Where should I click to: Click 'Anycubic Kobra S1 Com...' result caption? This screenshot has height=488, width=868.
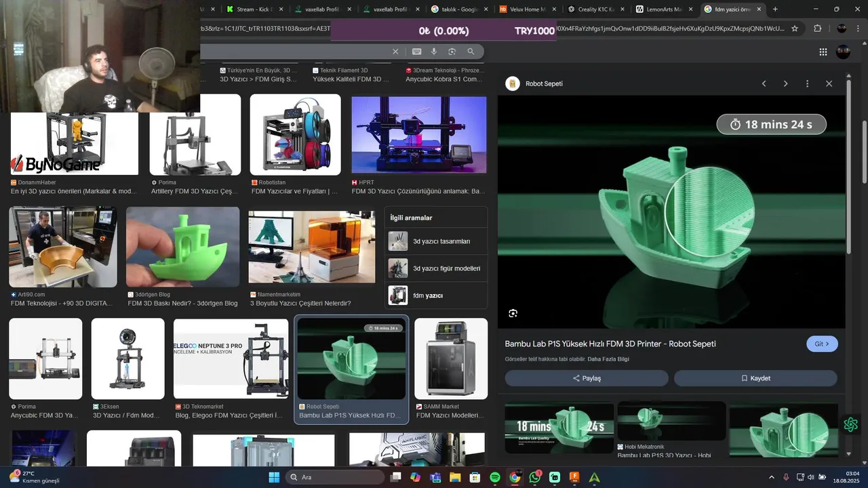pyautogui.click(x=444, y=79)
